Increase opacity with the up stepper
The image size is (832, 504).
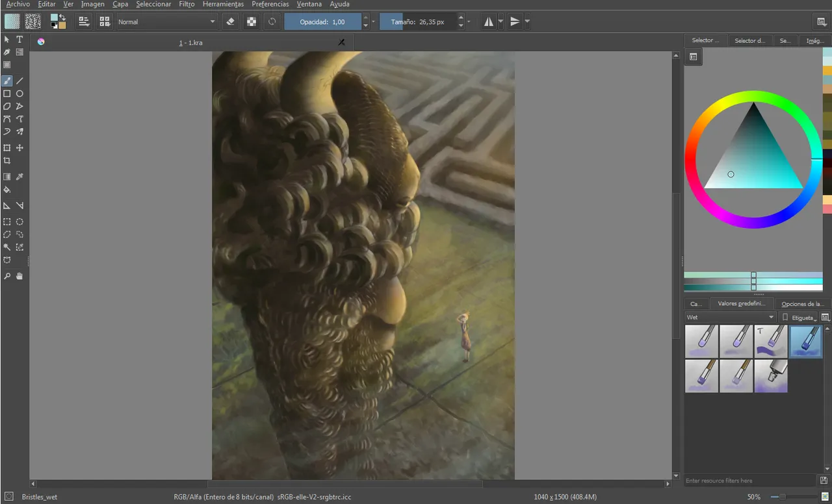tap(366, 18)
